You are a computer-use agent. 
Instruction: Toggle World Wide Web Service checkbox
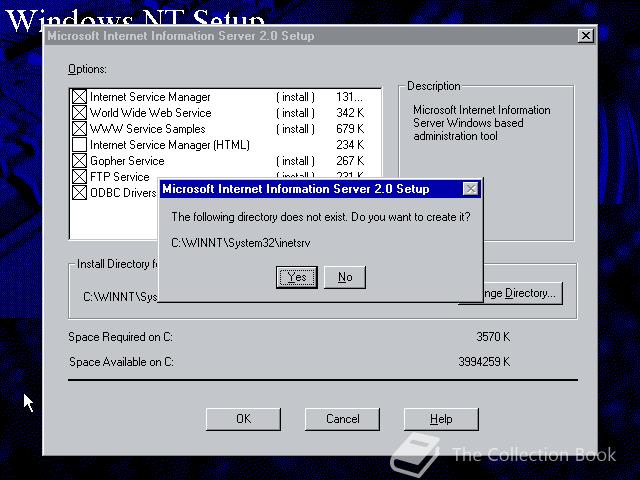pos(79,113)
